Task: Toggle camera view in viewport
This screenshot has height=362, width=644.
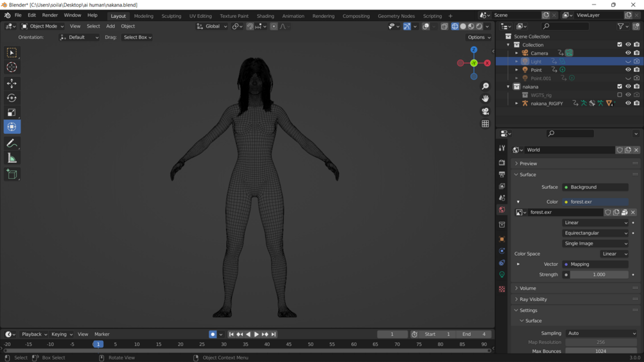Action: point(485,111)
